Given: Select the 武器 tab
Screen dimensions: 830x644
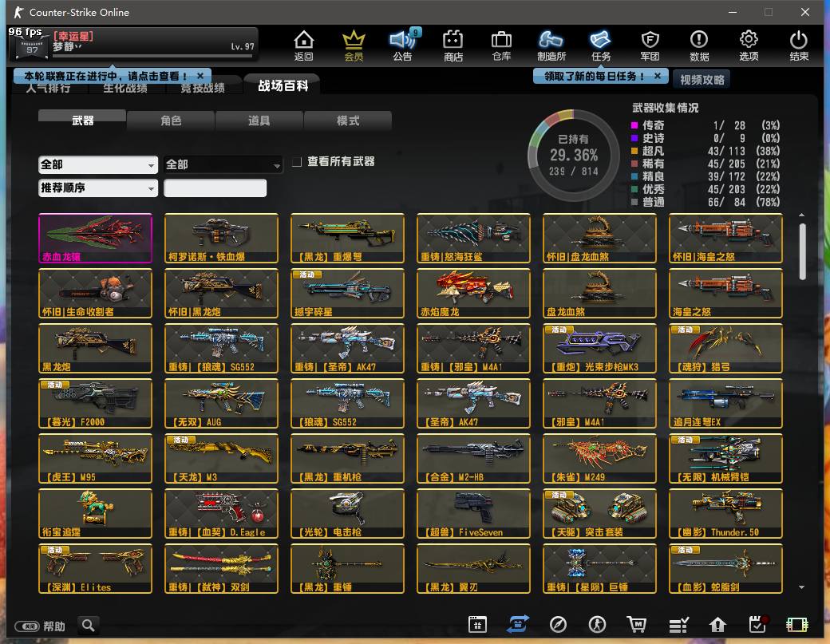Looking at the screenshot, I should coord(82,120).
